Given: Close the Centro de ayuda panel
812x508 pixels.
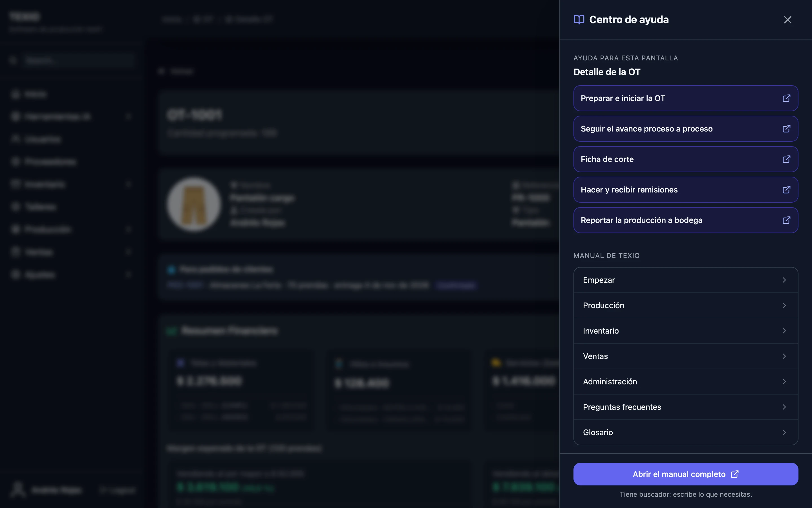Looking at the screenshot, I should 787,20.
